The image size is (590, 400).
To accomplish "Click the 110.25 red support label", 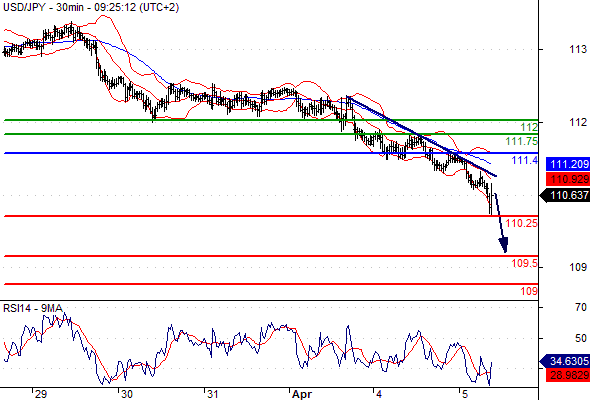I will pos(522,223).
